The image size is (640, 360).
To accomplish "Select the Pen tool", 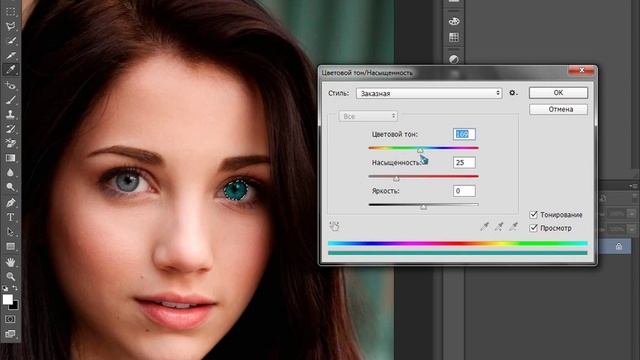I will 11,202.
